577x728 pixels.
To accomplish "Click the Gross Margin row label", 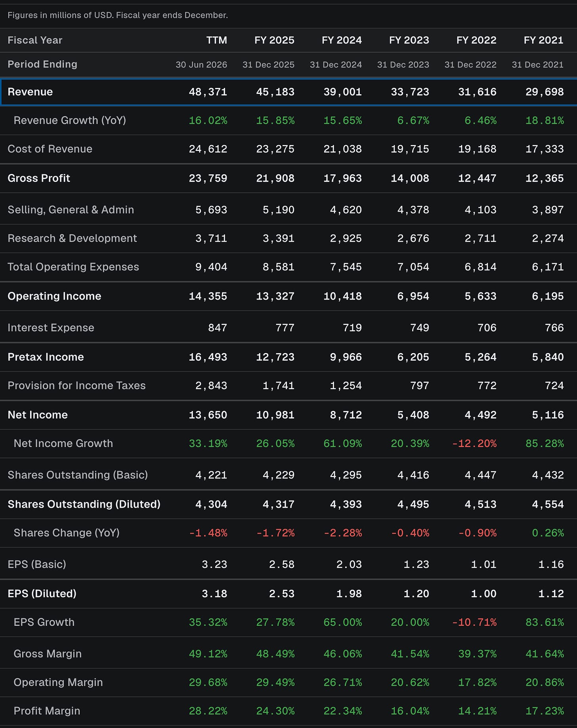I will coord(48,654).
